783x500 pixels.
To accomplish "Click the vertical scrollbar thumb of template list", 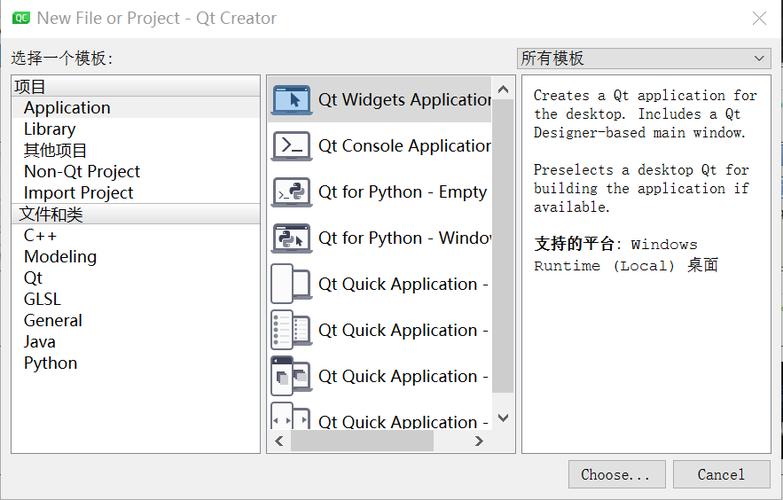I will tap(503, 246).
